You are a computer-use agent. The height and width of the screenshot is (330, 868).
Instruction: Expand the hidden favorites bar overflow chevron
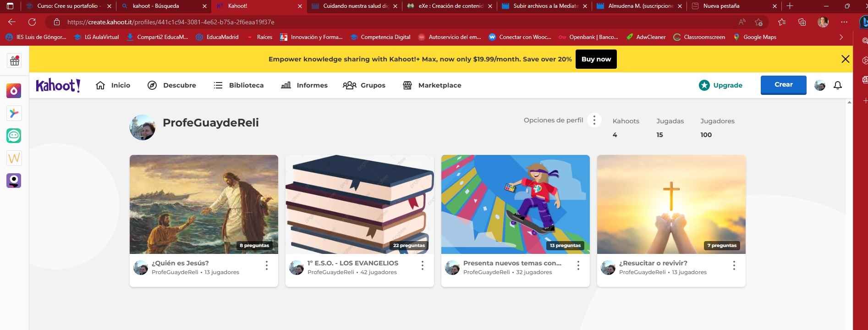click(841, 37)
